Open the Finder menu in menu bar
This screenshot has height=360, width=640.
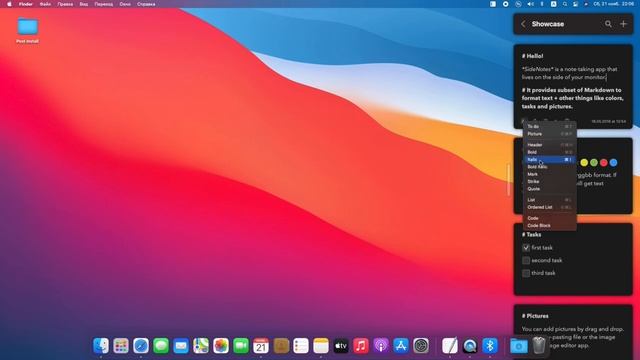pyautogui.click(x=26, y=4)
